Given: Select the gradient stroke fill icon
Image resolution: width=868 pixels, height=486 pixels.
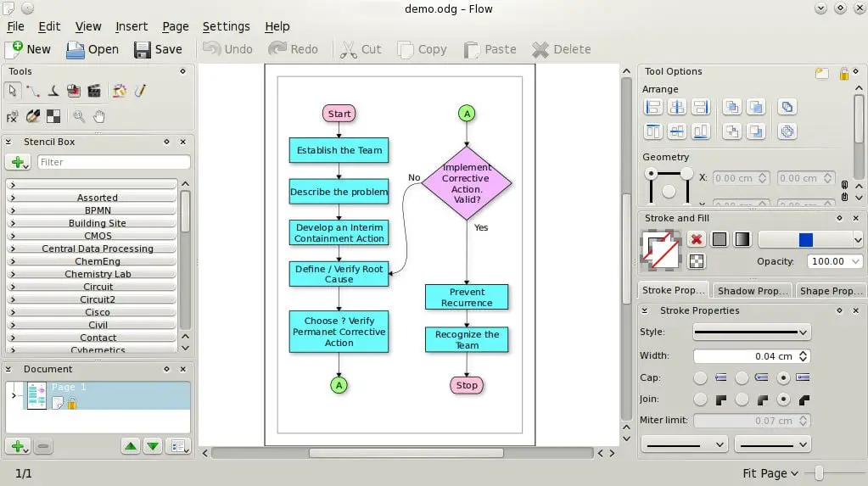Looking at the screenshot, I should (742, 239).
